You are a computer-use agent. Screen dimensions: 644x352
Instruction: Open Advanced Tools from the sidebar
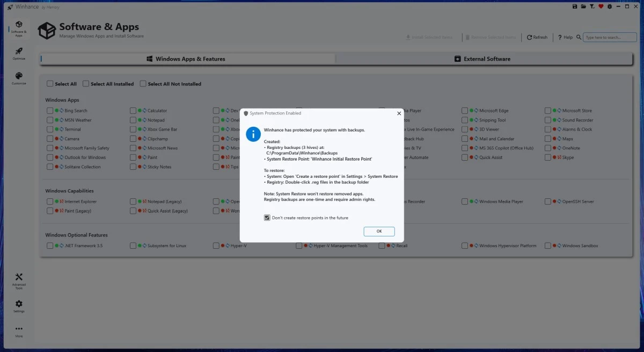point(19,280)
